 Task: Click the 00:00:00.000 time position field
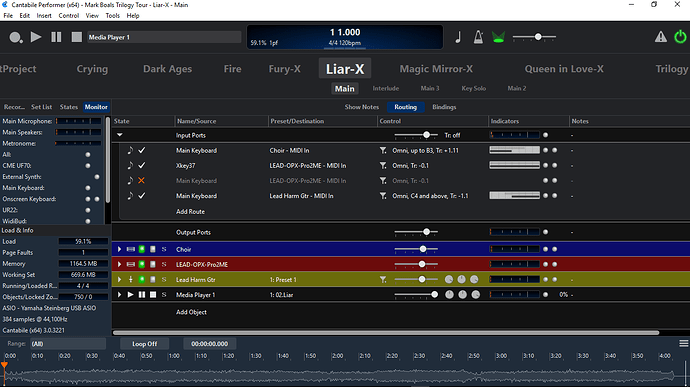pos(209,344)
